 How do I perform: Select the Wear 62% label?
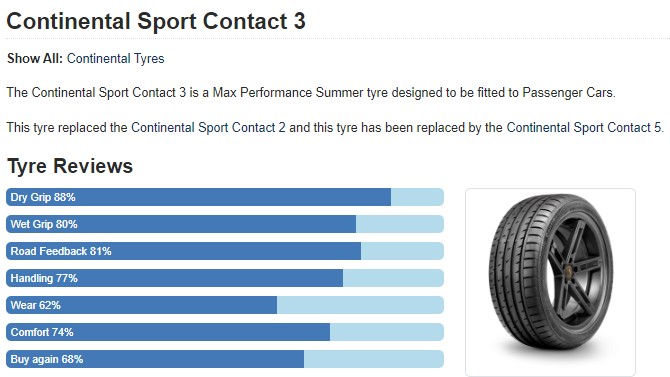click(35, 305)
